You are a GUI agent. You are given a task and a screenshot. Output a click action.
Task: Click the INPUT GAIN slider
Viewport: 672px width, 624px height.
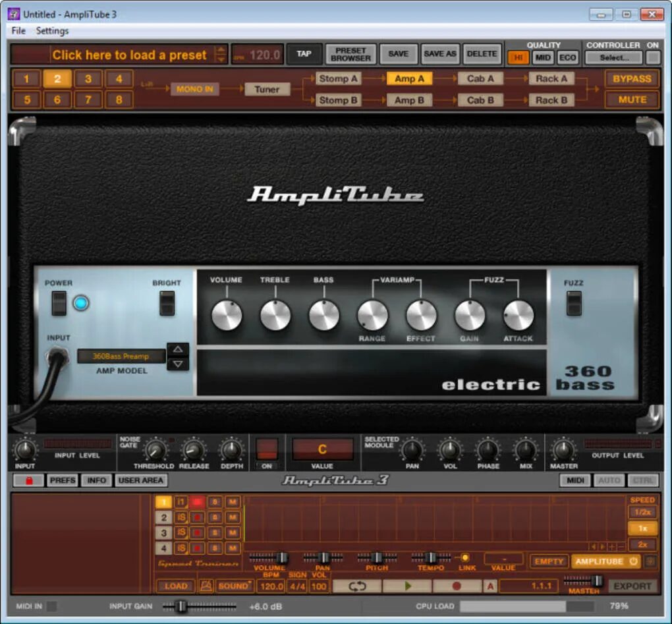point(199,606)
